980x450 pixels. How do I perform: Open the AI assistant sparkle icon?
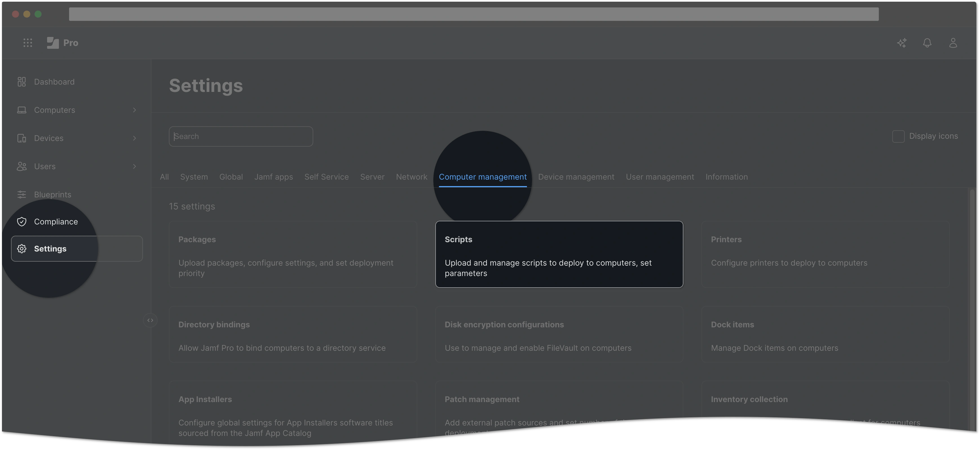902,43
